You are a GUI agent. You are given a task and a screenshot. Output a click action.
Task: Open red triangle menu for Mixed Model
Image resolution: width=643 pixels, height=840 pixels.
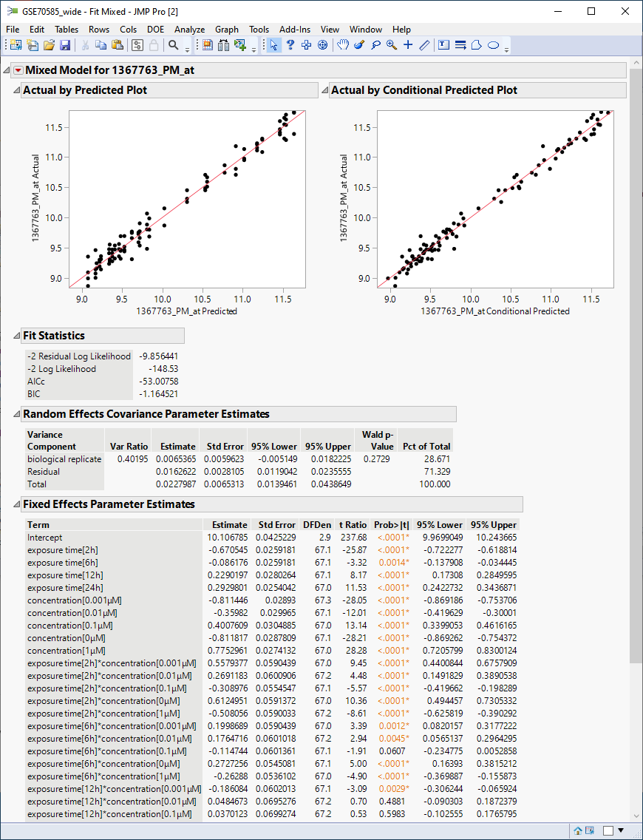18,71
